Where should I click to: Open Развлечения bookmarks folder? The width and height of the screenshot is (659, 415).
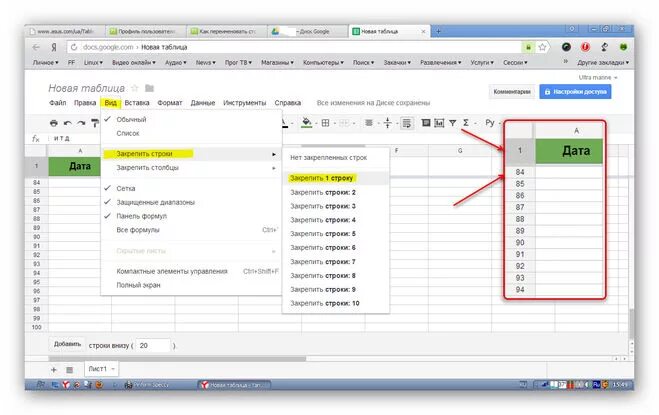(x=441, y=63)
